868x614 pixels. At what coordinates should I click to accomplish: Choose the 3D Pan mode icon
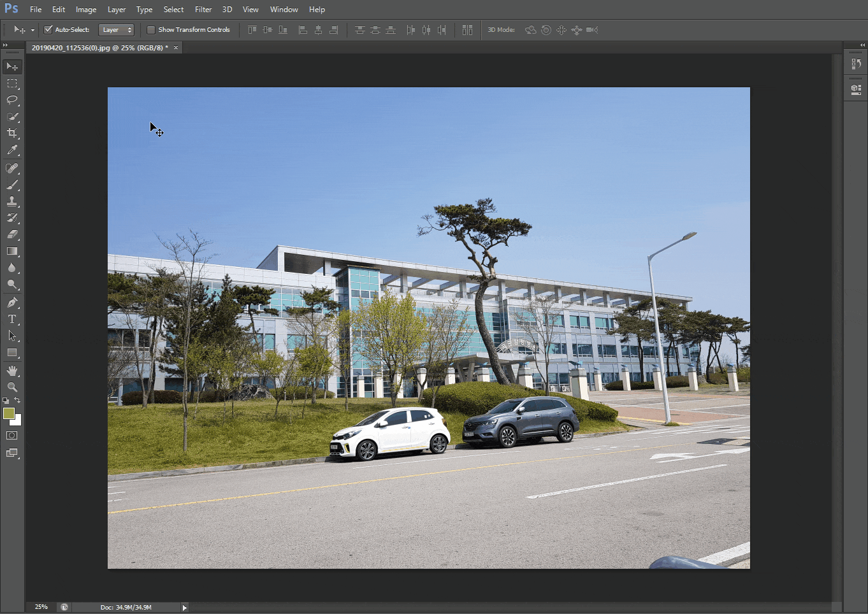point(561,30)
